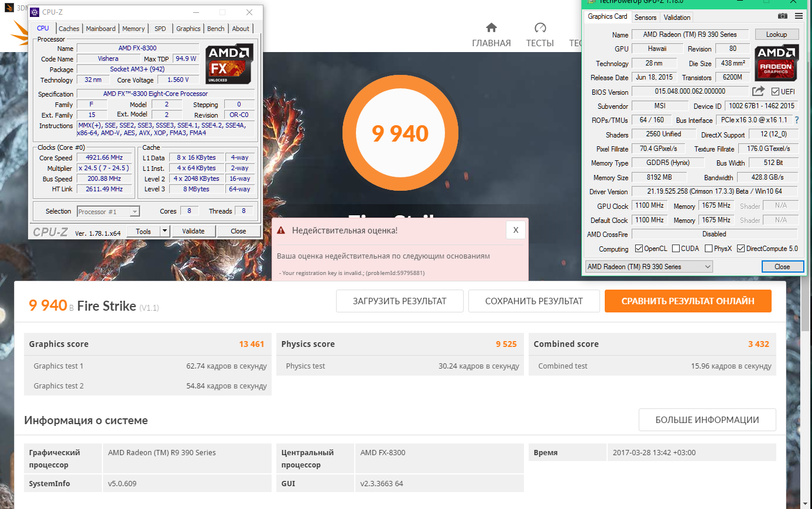Close the invalid score warning with X
Viewport: 812px width, 509px height.
(x=516, y=230)
